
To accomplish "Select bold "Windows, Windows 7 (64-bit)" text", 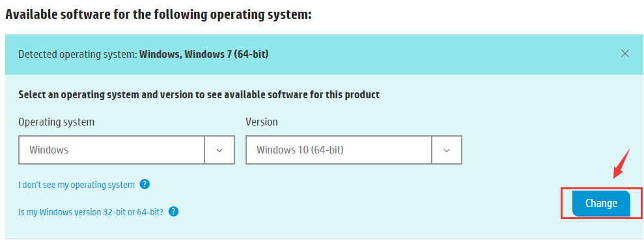I will (x=204, y=54).
